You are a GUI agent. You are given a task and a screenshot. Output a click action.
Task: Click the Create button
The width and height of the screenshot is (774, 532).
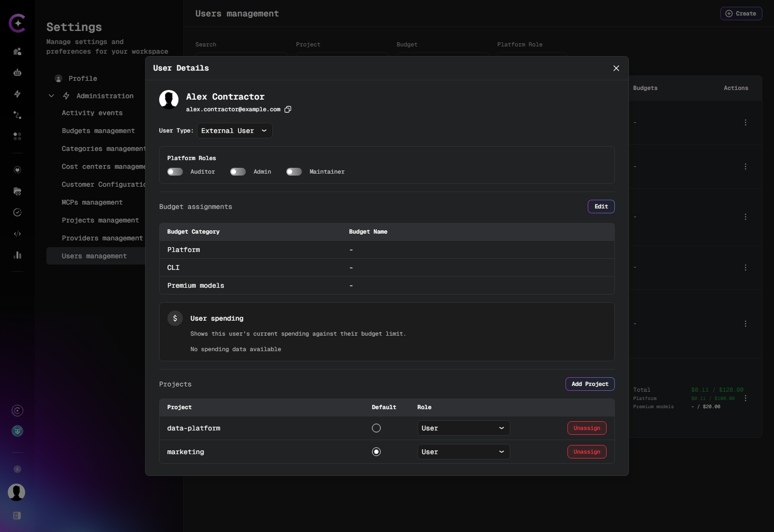click(741, 14)
